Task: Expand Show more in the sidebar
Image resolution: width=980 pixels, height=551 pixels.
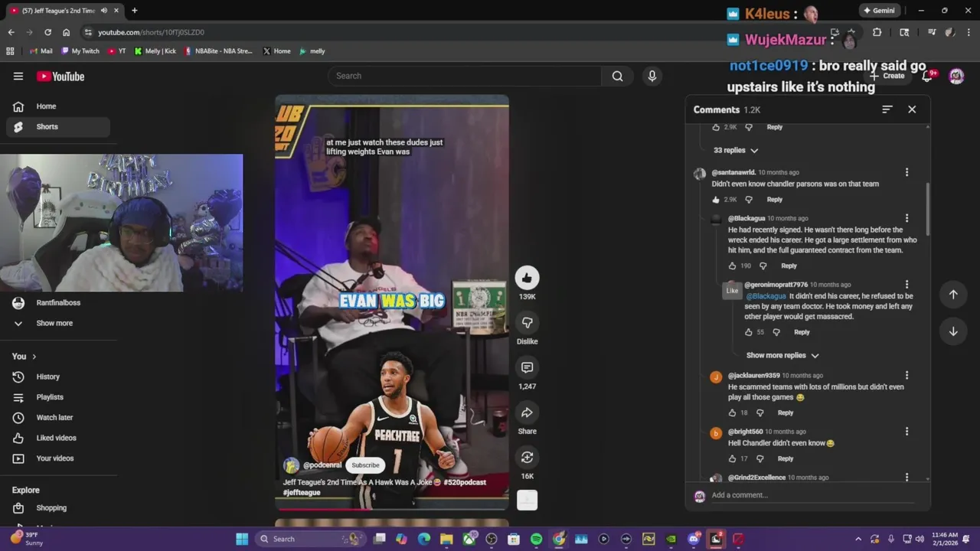Action: coord(54,323)
